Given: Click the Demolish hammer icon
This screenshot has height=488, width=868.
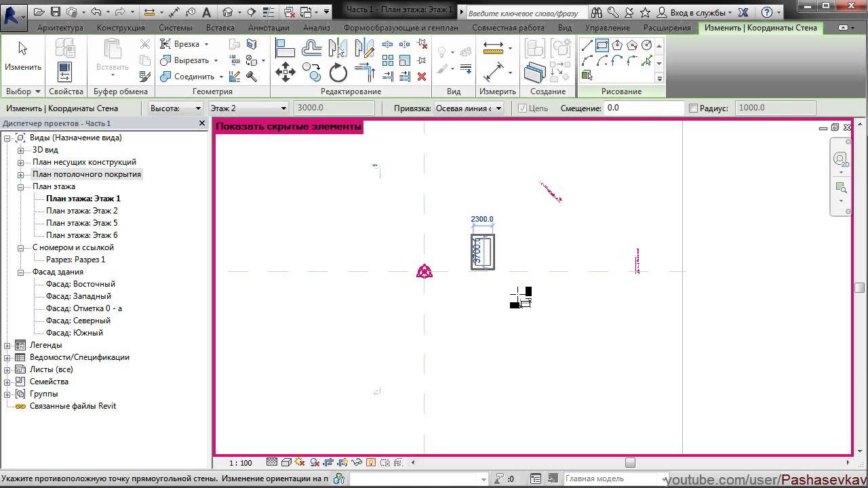Looking at the screenshot, I should pyautogui.click(x=251, y=77).
